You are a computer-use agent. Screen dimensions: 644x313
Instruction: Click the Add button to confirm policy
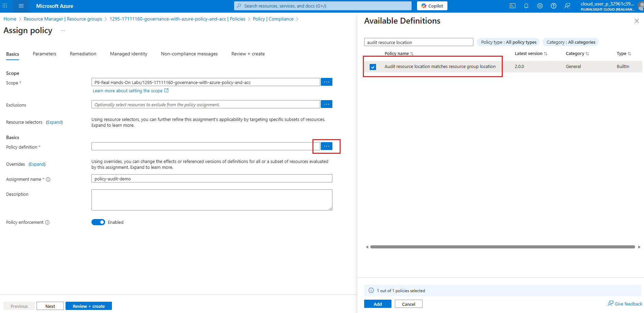(377, 304)
